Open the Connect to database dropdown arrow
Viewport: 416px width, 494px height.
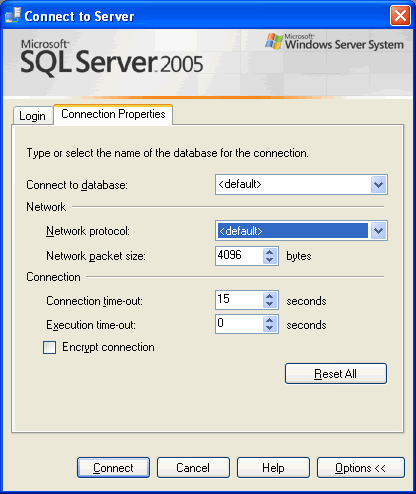378,184
